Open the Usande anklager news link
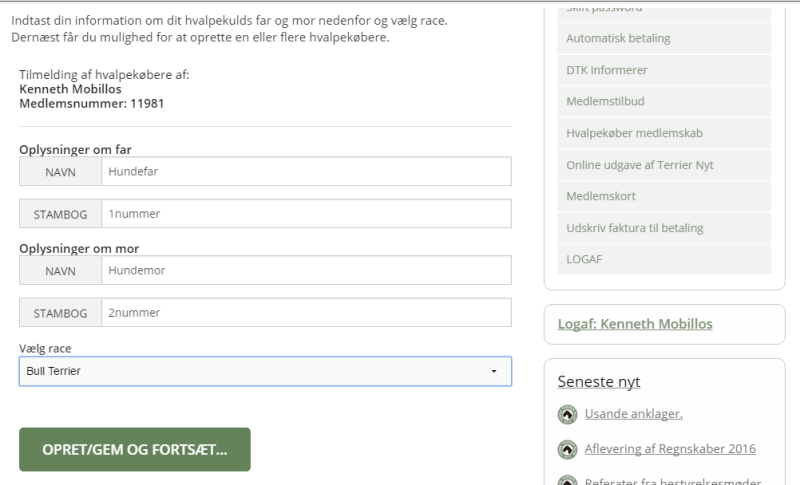This screenshot has height=485, width=800. pos(634,414)
